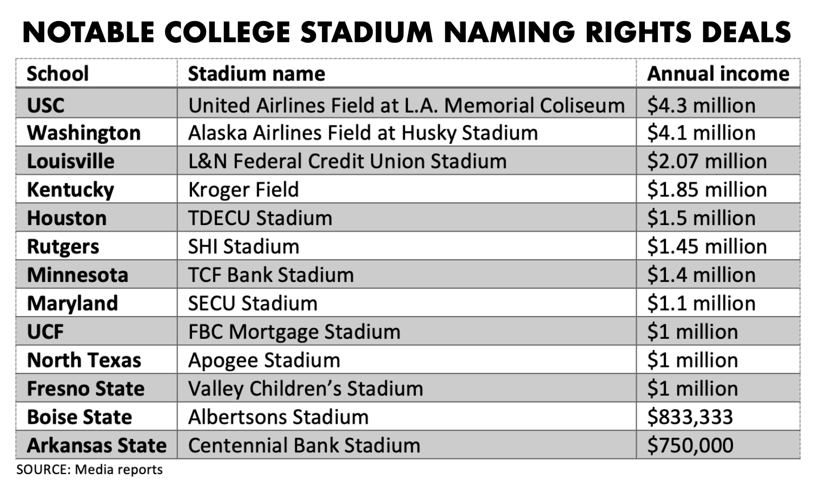Click the $833,333 income cell

[x=691, y=417]
